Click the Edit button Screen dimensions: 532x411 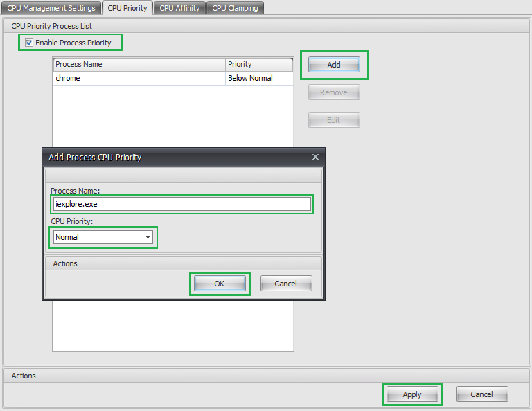click(334, 120)
